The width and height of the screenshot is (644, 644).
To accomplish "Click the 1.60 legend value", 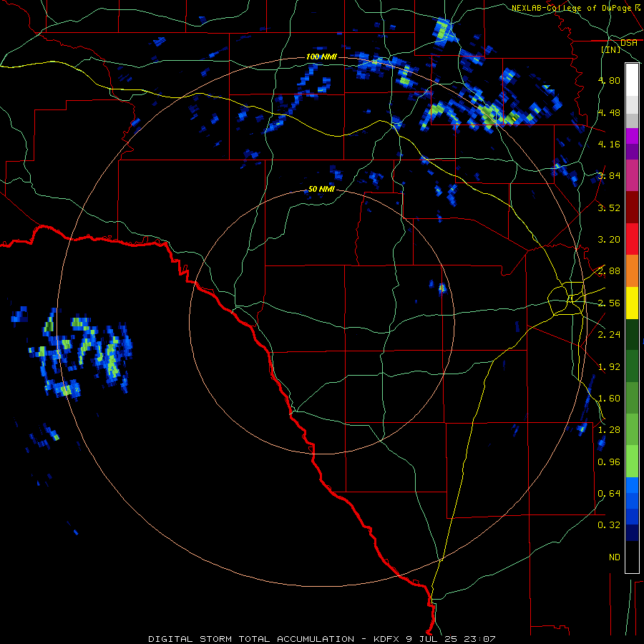I will click(x=609, y=399).
